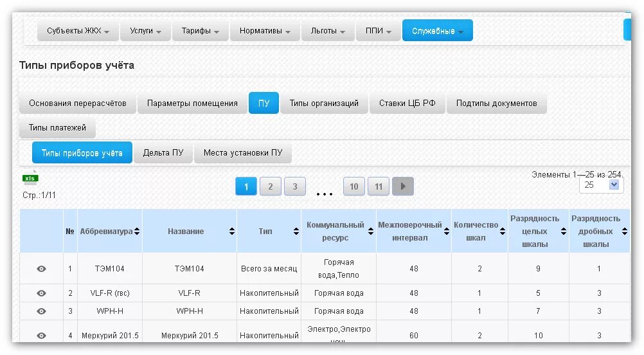
Task: Switch to Параметры помещения tab
Action: tap(192, 103)
